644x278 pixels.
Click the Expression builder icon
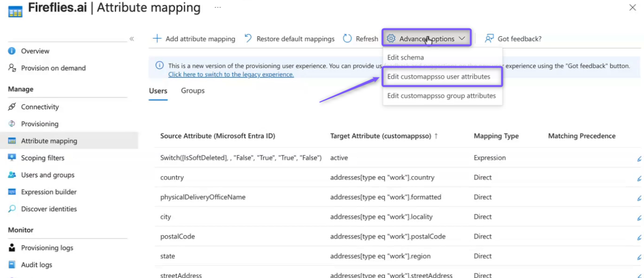(12, 192)
